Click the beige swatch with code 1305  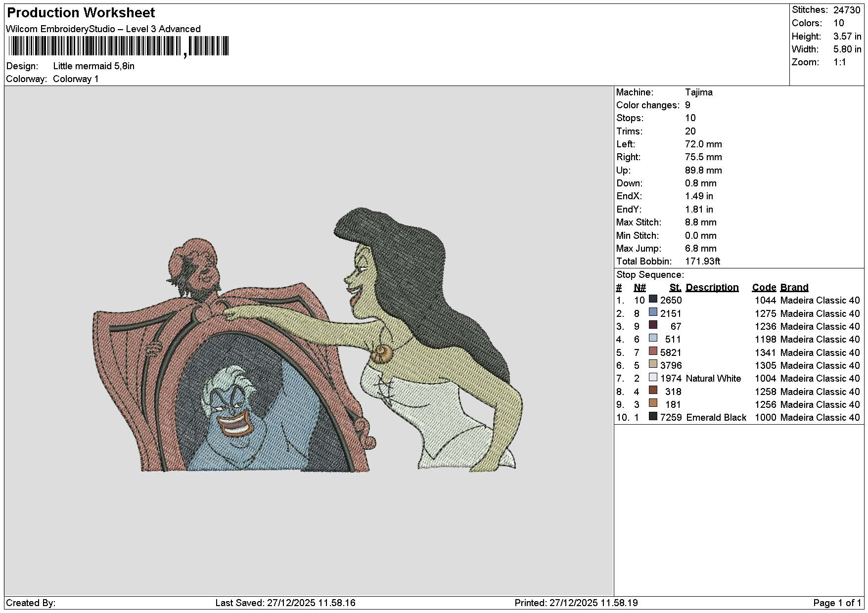click(653, 364)
